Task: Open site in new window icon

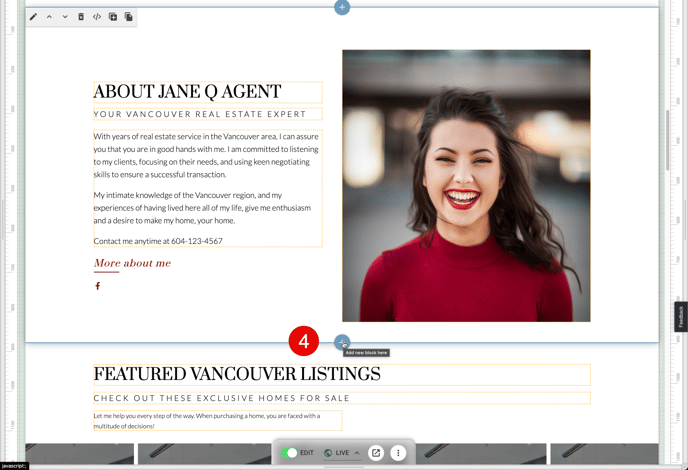Action: click(x=376, y=453)
